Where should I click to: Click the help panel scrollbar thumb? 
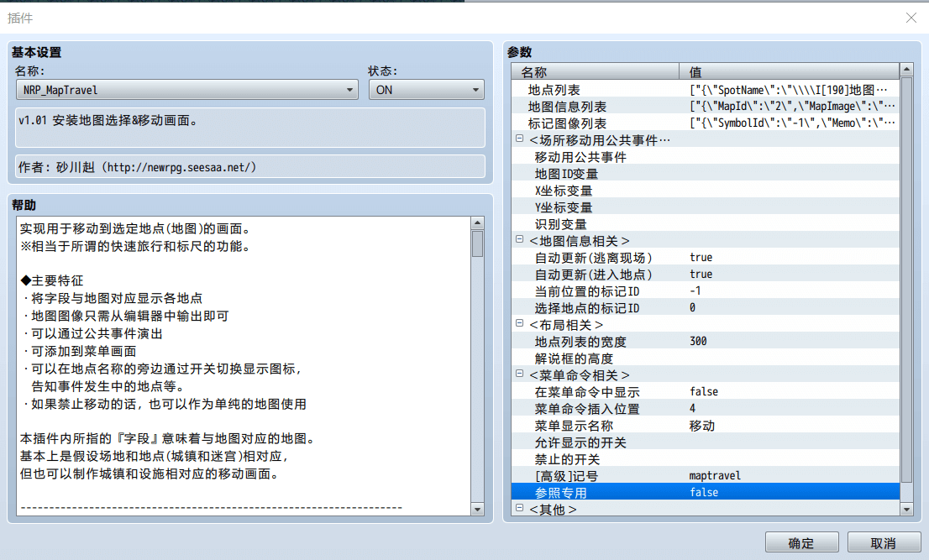click(478, 243)
